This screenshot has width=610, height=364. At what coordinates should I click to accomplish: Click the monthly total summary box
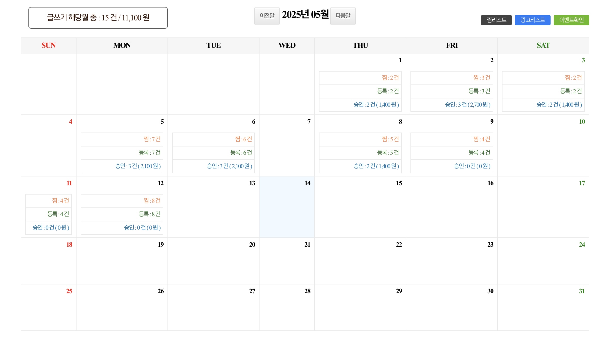(x=98, y=18)
